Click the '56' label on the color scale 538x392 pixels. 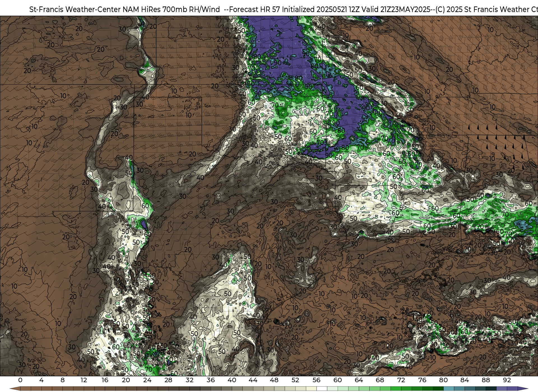(316, 380)
